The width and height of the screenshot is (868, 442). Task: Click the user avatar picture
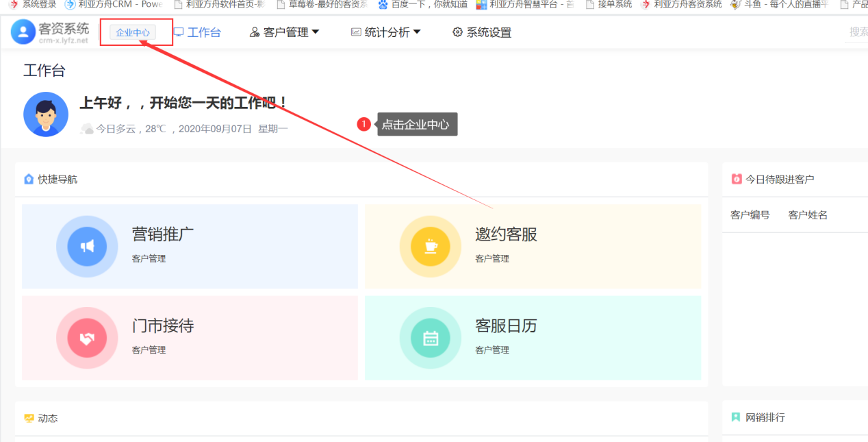click(x=46, y=114)
